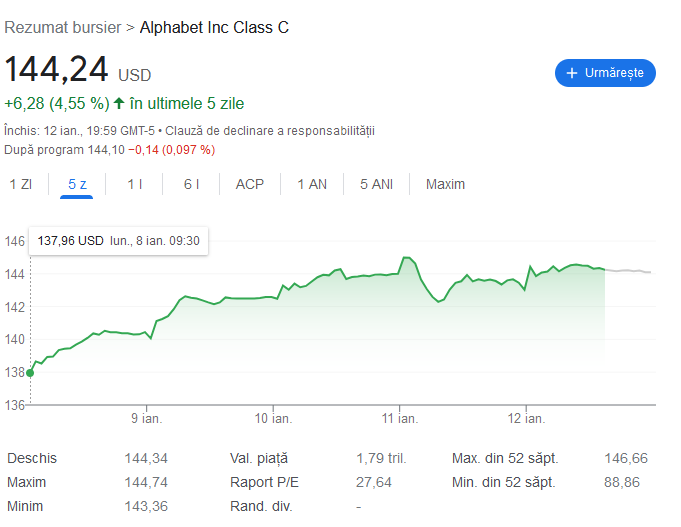Show the 5 ANI chart range
This screenshot has width=681, height=527.
tap(376, 184)
